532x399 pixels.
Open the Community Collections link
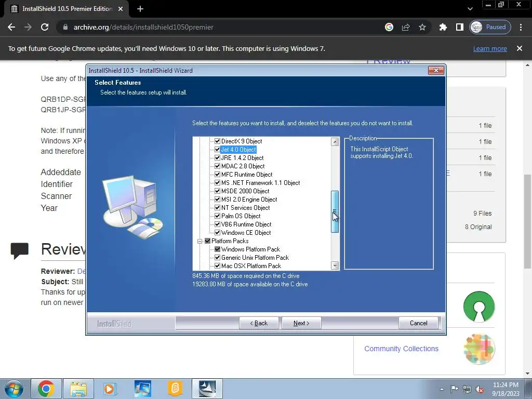pos(402,349)
